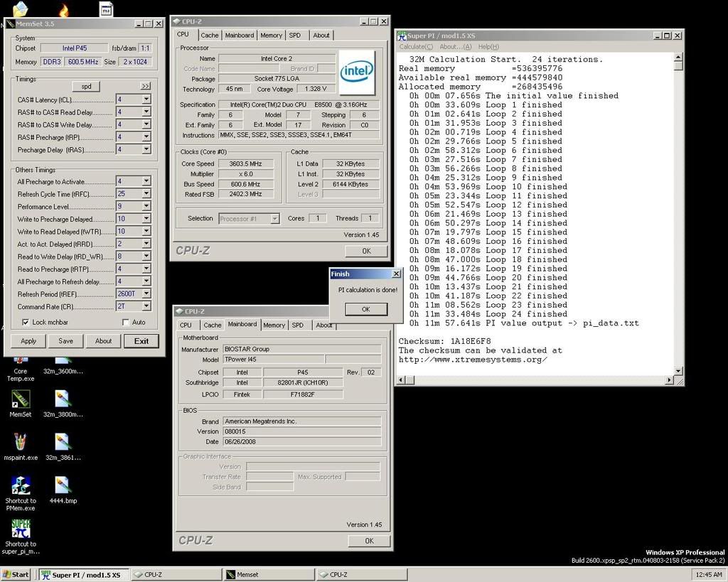Click the Super PI vertical scrollbar down arrow
Viewport: 728px width, 582px height.
678,371
